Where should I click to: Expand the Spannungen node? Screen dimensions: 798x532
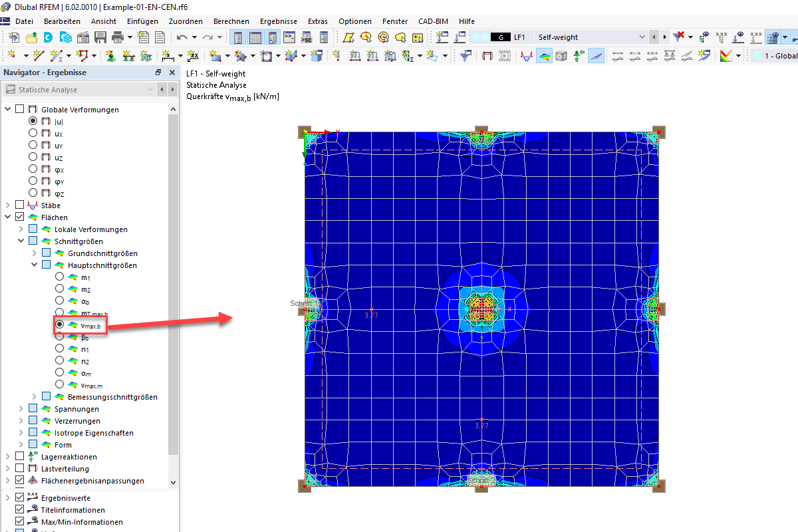click(x=21, y=409)
